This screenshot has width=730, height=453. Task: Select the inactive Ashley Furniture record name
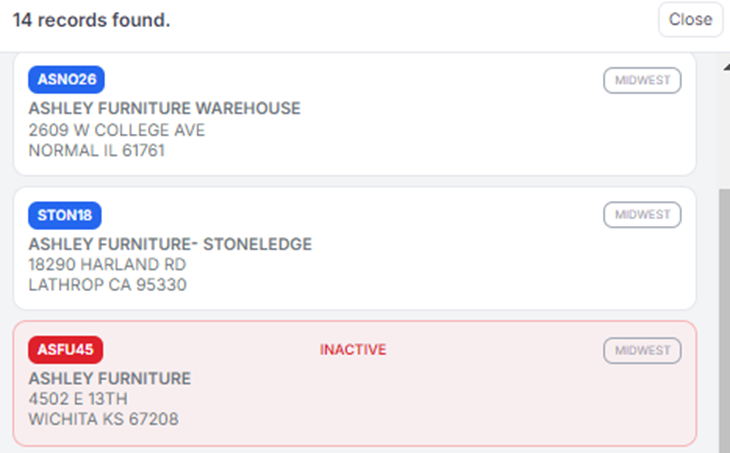(x=110, y=379)
